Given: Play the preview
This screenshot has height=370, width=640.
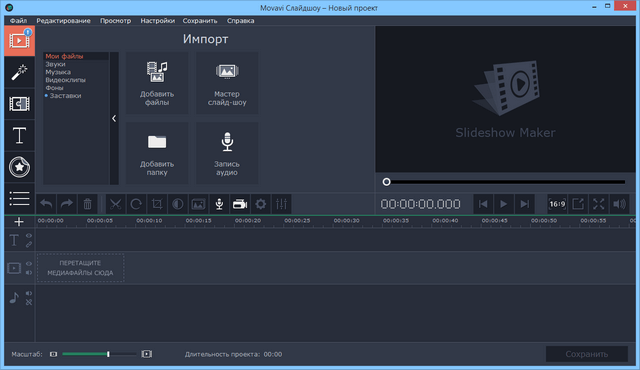Looking at the screenshot, I should [x=504, y=204].
